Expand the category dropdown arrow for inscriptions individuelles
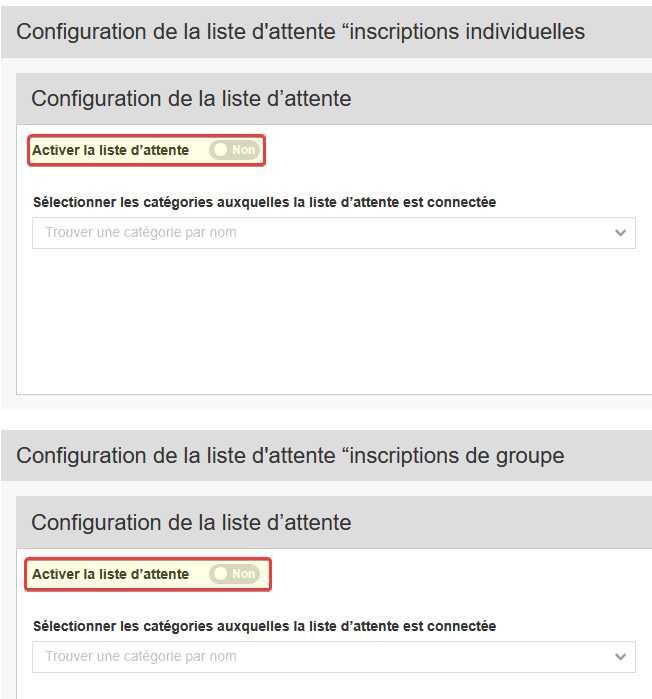Screen dimensions: 652x699 (x=620, y=233)
